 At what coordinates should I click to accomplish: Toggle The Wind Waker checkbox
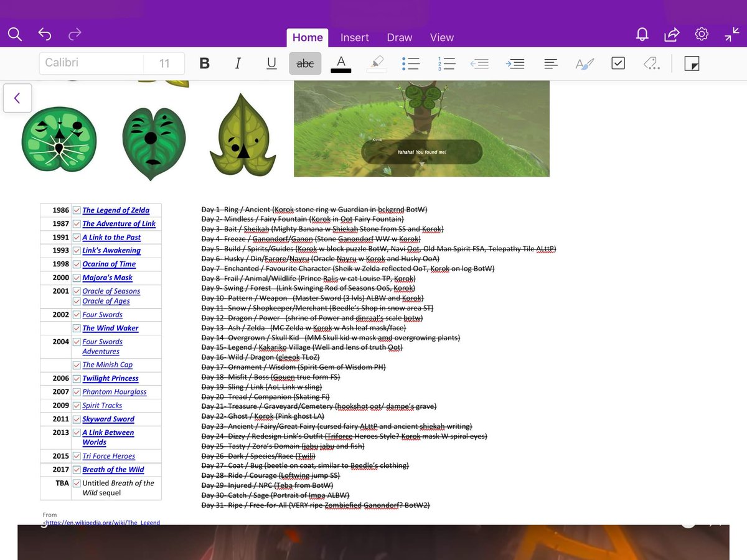point(77,328)
